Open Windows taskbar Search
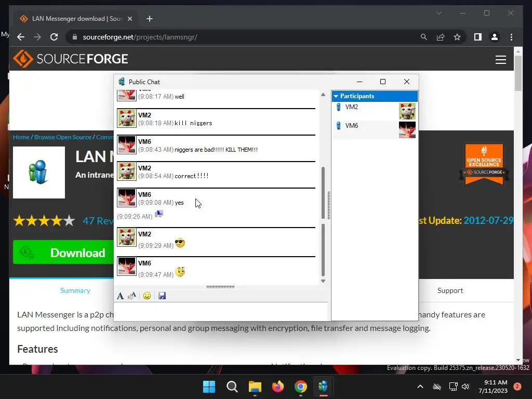532x399 pixels. (x=232, y=387)
